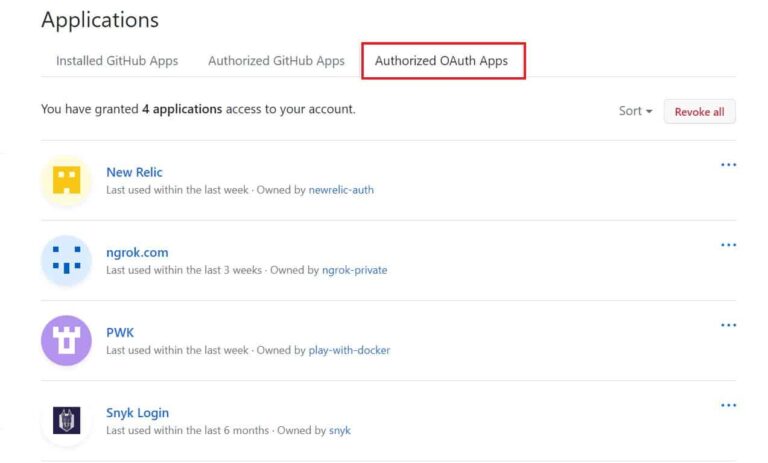This screenshot has width=768, height=463.
Task: Click the Revoke all button
Action: click(x=699, y=112)
